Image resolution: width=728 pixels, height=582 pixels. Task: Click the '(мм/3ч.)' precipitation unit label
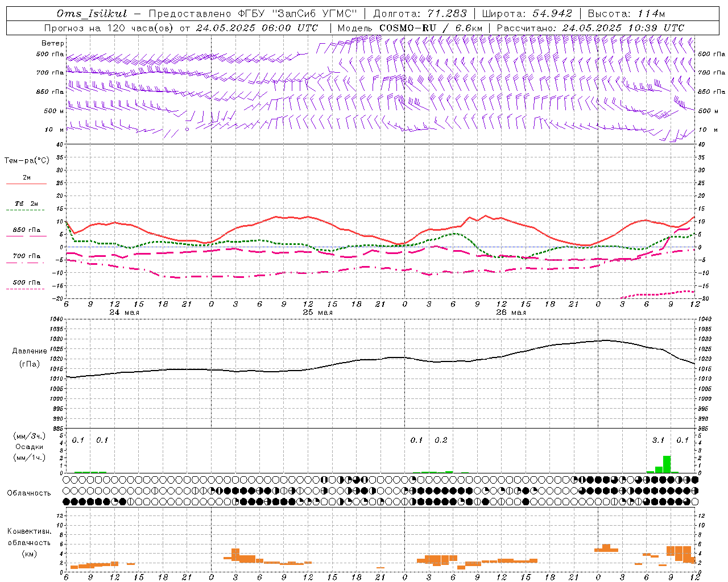click(x=30, y=436)
